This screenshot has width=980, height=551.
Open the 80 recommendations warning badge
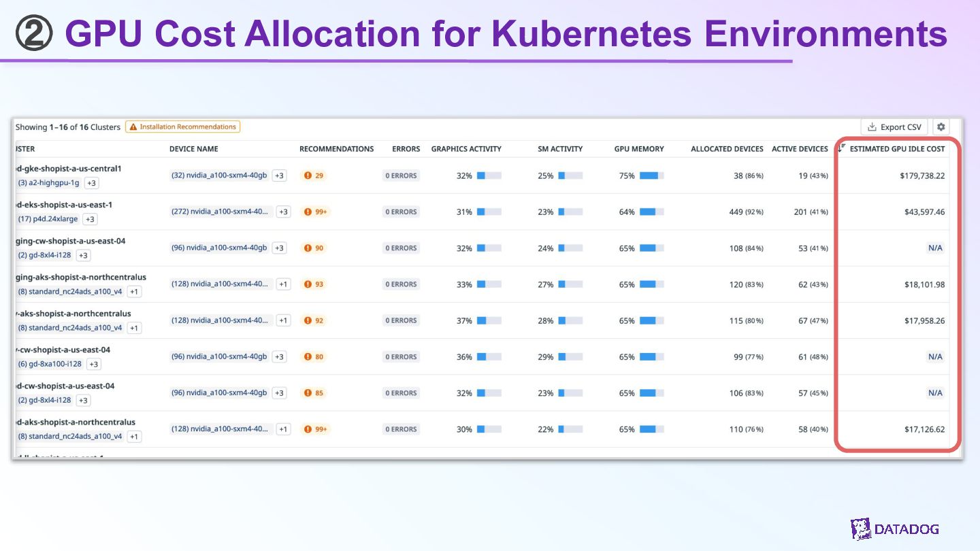click(314, 356)
